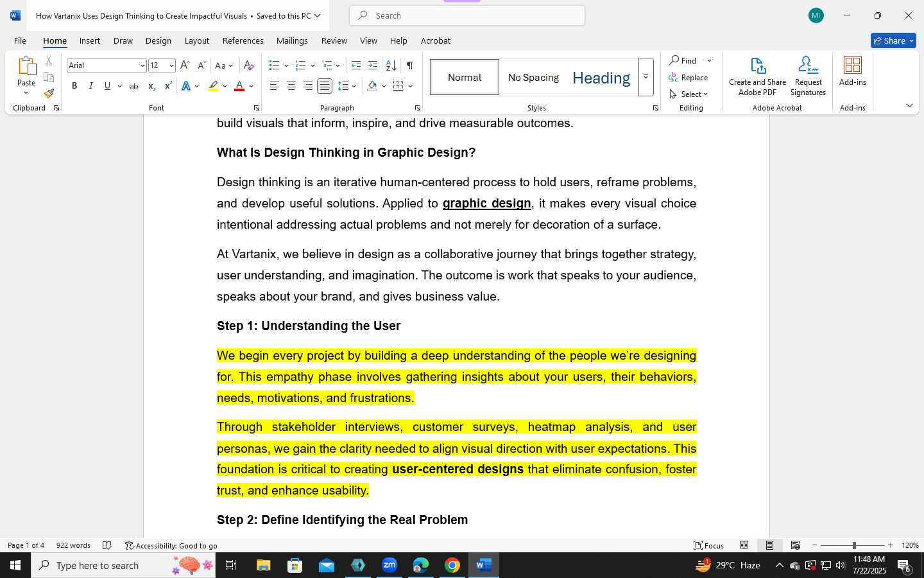
Task: Open the Add-ins button
Action: (x=853, y=71)
